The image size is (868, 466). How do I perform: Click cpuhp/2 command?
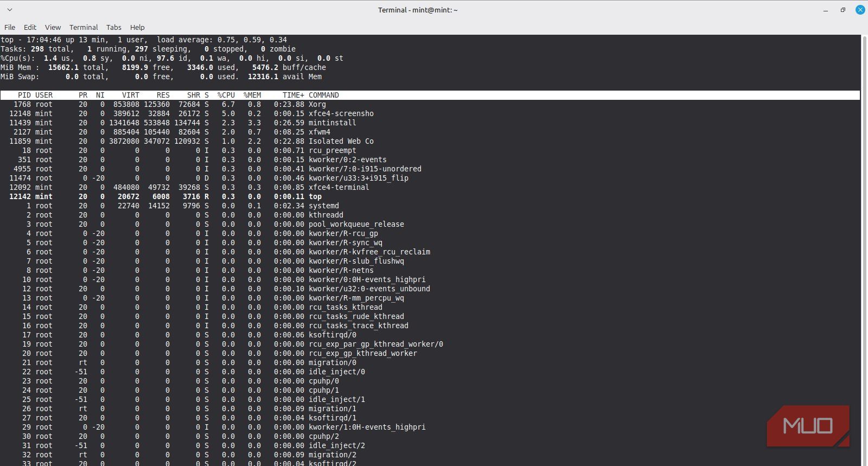tap(324, 436)
